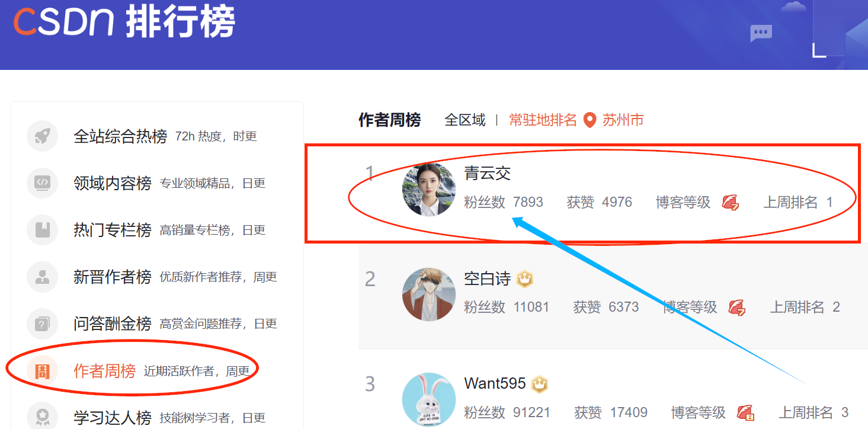Click the rocket icon for 全站综合热榜

42,136
